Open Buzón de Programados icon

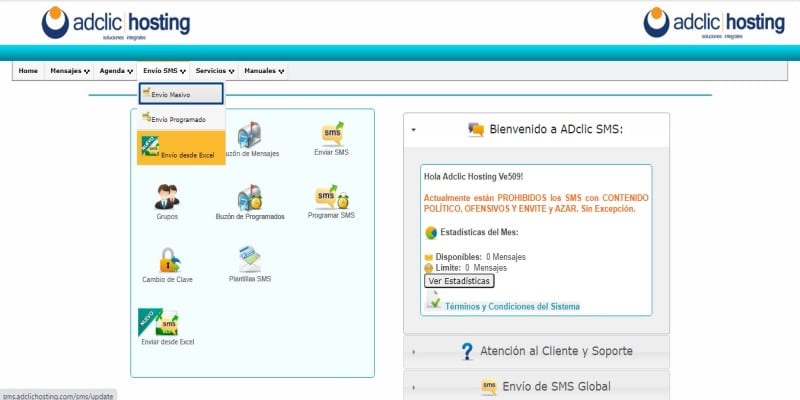[249, 197]
